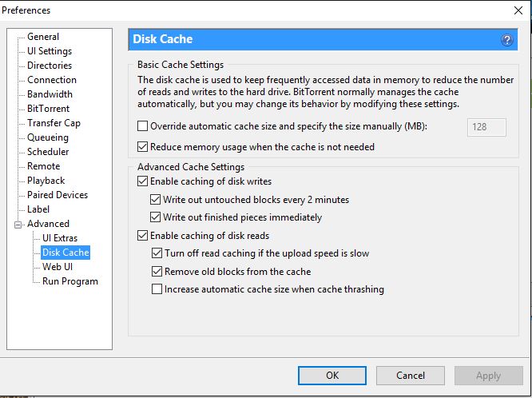
Task: Enable Override automatic cache size checkbox
Action: click(143, 126)
